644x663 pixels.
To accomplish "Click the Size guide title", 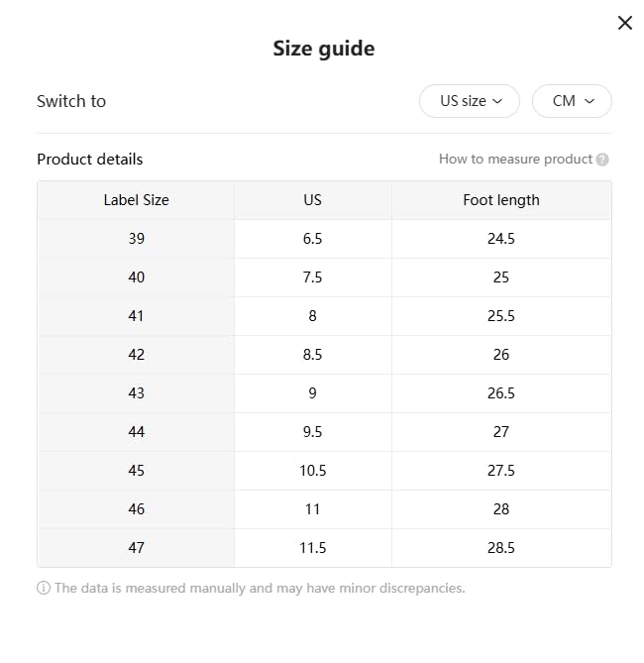I will pyautogui.click(x=324, y=49).
